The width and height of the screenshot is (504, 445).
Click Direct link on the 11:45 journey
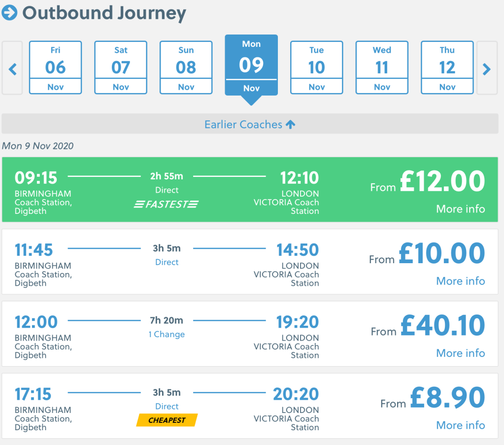(x=167, y=262)
